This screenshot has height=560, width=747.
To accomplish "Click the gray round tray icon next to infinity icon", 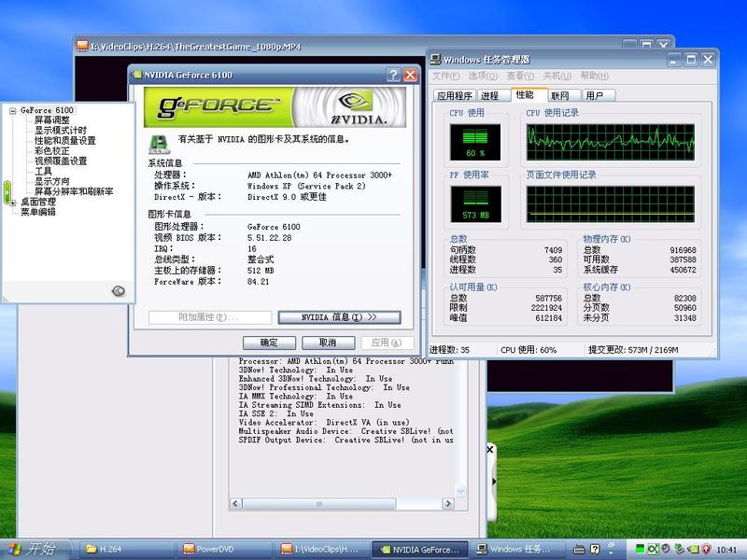I will tap(666, 549).
